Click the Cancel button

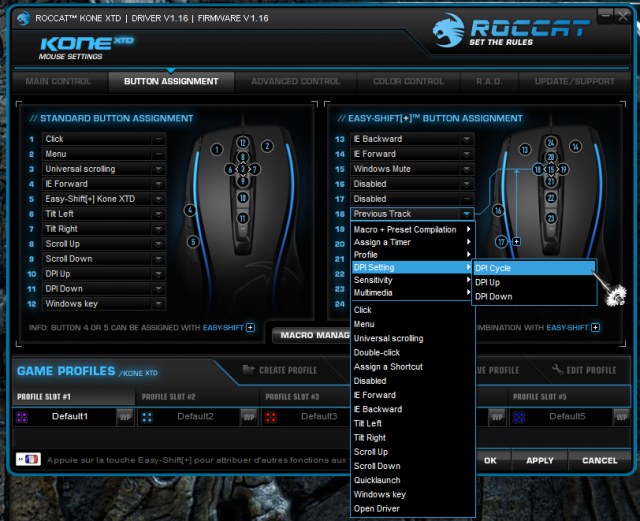click(599, 461)
